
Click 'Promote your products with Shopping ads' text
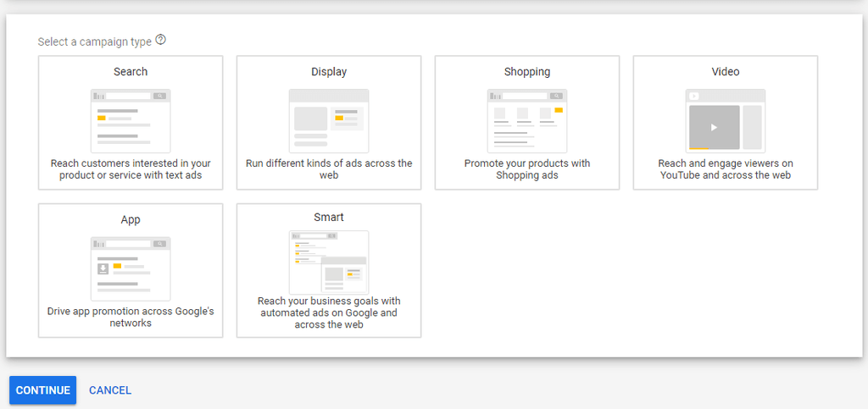click(527, 169)
